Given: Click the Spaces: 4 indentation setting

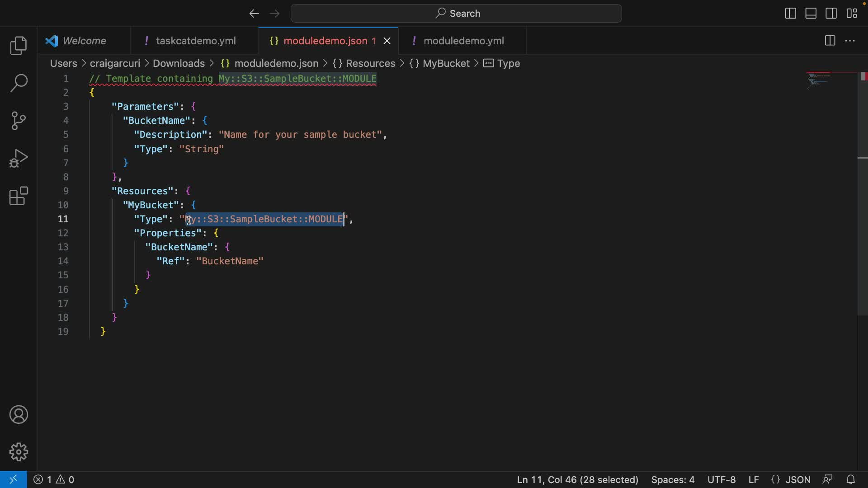Looking at the screenshot, I should [x=672, y=479].
